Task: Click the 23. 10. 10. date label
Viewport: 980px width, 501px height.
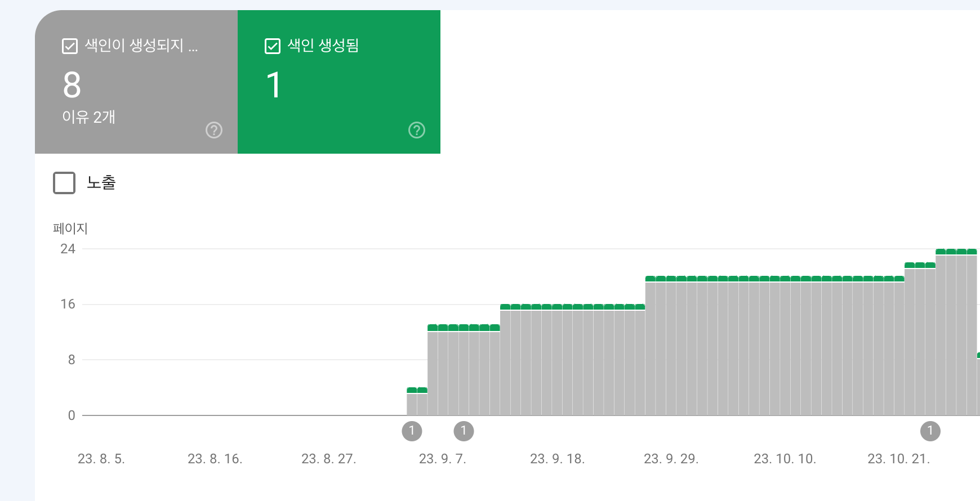Action: coord(785,459)
